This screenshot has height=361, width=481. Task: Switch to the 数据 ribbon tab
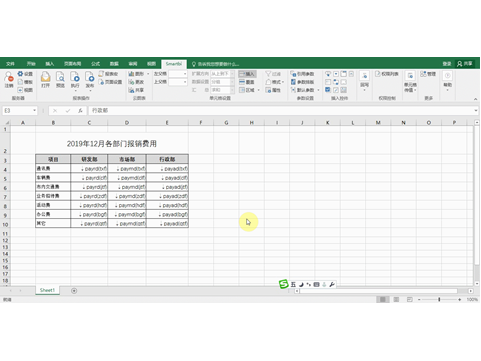[x=114, y=64]
